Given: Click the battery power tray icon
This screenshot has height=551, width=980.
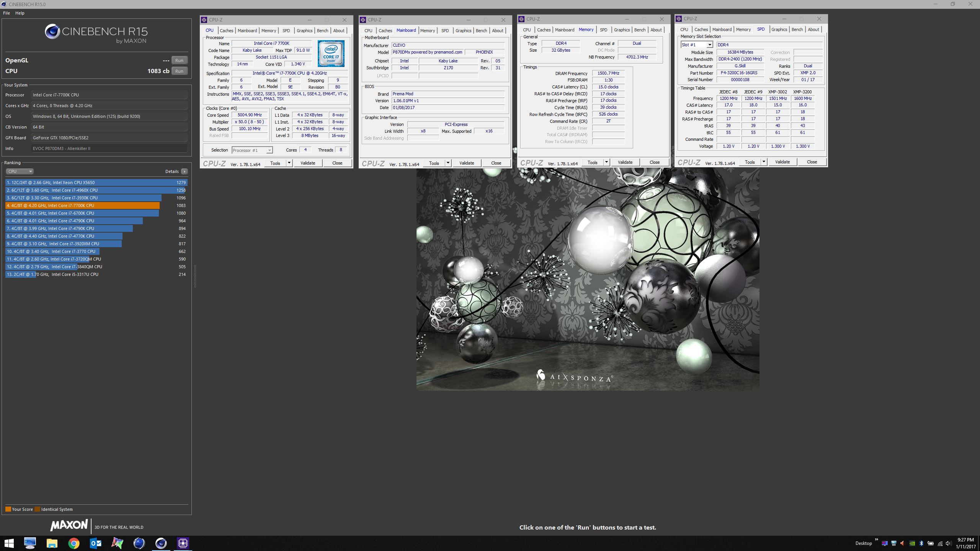Looking at the screenshot, I should click(931, 543).
